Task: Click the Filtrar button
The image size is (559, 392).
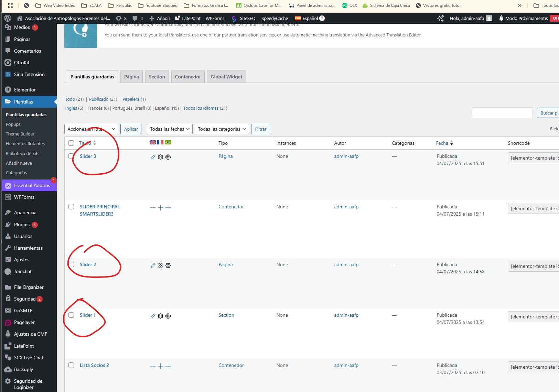Action: [x=261, y=129]
